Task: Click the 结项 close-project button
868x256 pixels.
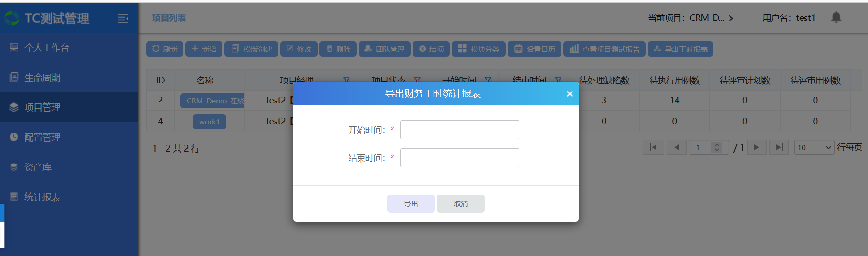Action: point(431,49)
